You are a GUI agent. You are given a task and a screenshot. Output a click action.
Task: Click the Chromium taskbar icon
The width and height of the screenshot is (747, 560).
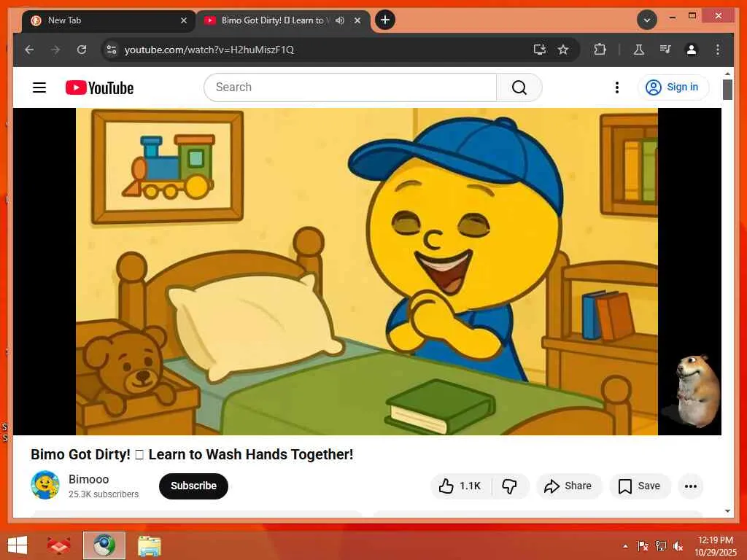pos(104,545)
